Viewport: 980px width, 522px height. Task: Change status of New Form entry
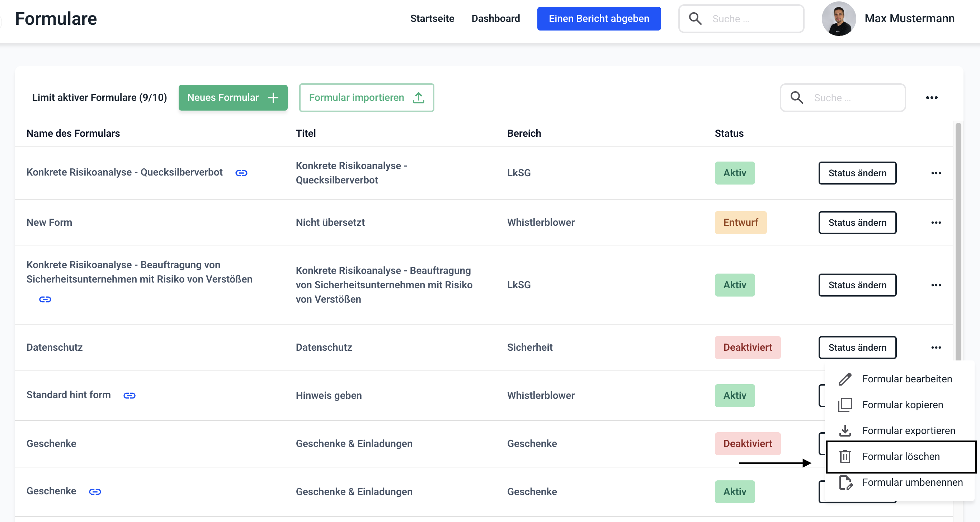click(857, 222)
